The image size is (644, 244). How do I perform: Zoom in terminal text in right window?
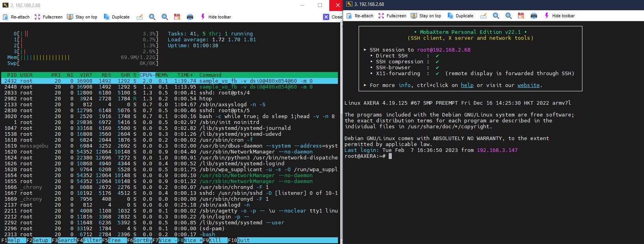496,16
